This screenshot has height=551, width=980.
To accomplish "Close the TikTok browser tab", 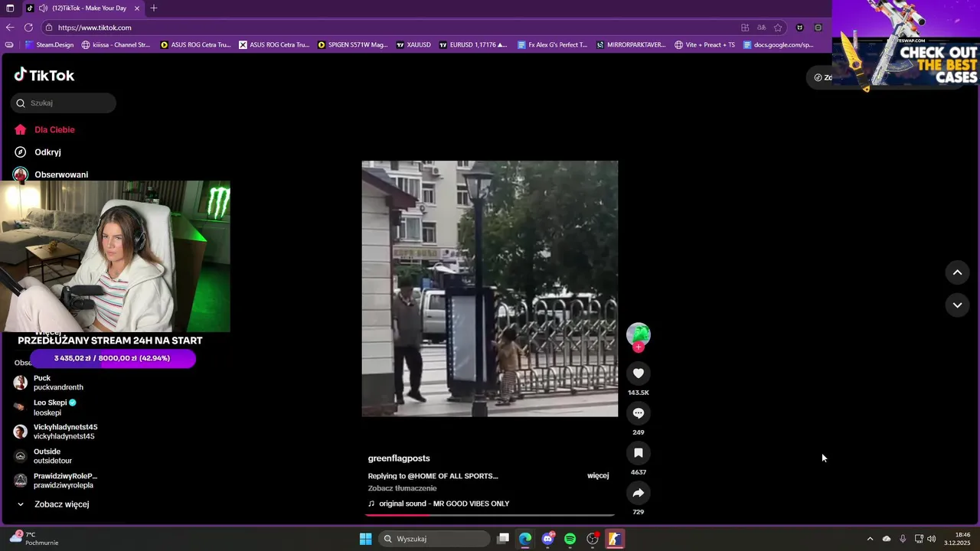I will tap(137, 8).
